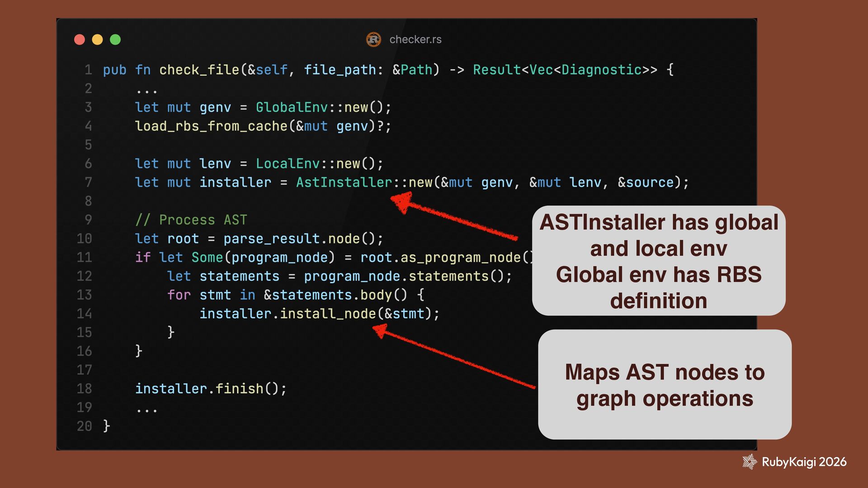Click the lower red arrow head
The width and height of the screenshot is (868, 488).
(380, 331)
